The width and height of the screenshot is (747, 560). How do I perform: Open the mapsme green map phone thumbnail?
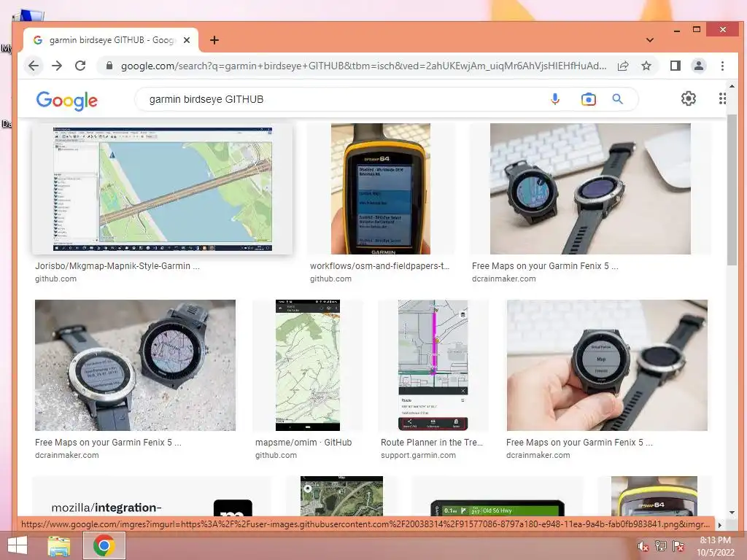[308, 365]
